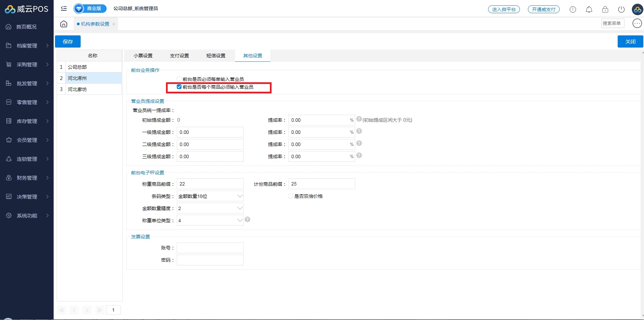The height and width of the screenshot is (320, 644).
Task: Toggle the 是否双倍价格 checkbox
Action: [x=291, y=196]
